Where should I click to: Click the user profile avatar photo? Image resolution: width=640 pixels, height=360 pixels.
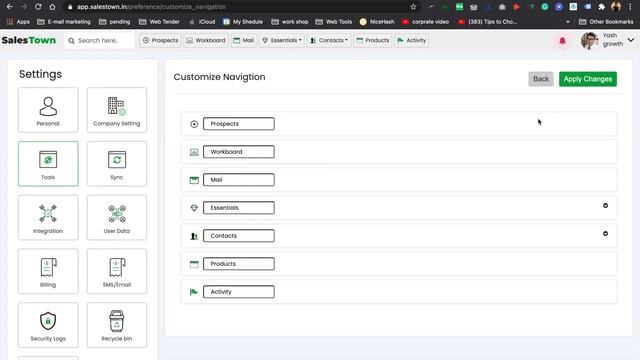click(589, 40)
